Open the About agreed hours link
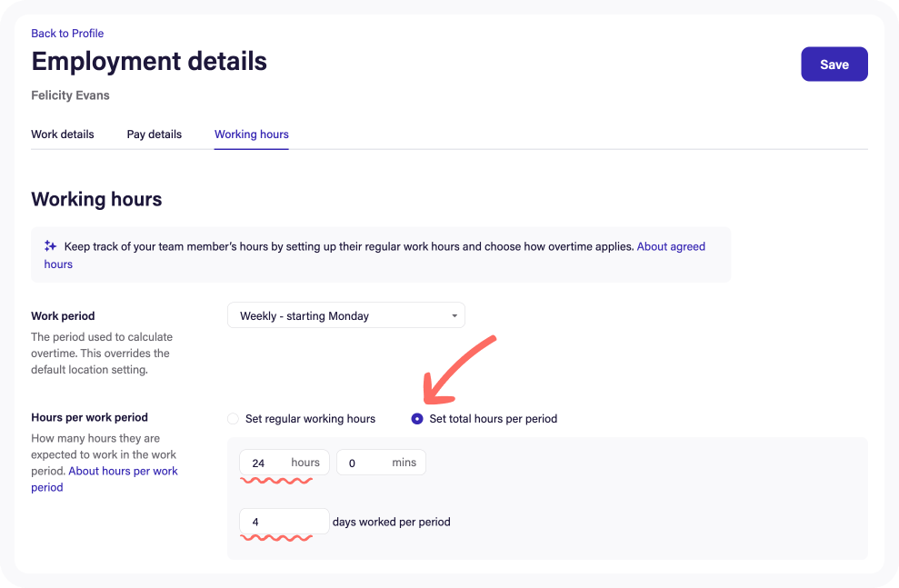The image size is (899, 588). tap(671, 245)
